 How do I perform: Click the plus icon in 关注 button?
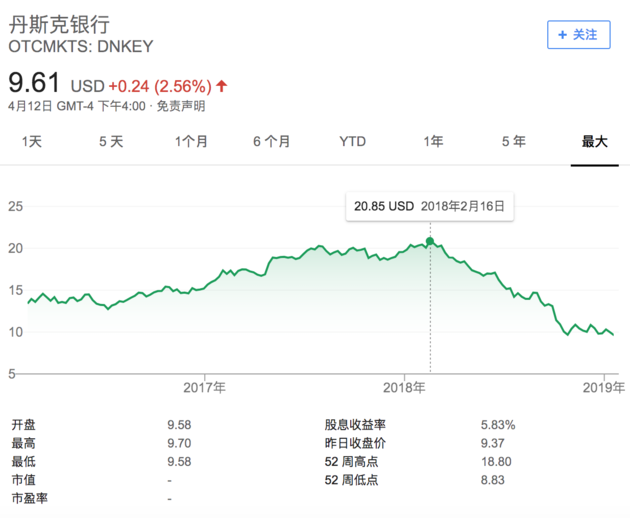(x=563, y=34)
